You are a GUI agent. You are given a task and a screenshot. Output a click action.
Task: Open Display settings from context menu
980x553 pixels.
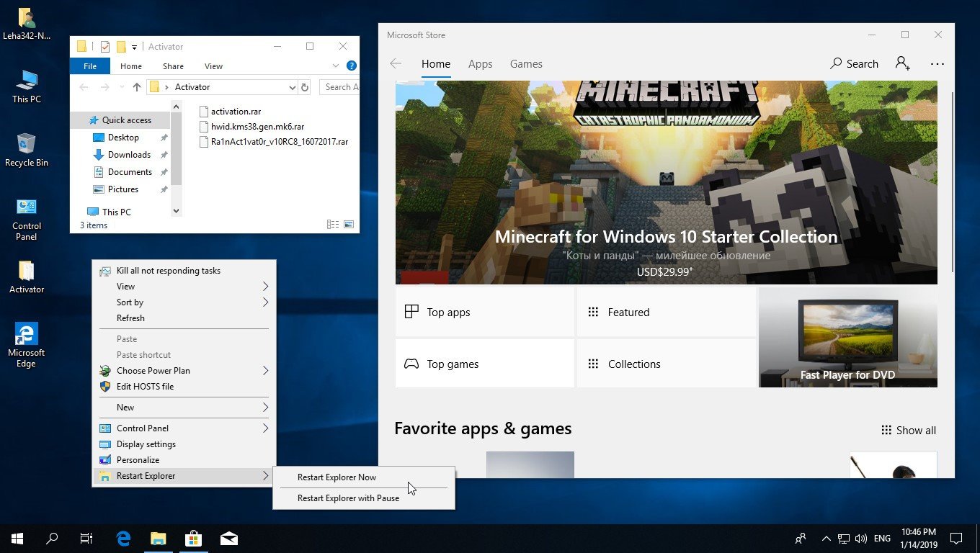pos(184,444)
